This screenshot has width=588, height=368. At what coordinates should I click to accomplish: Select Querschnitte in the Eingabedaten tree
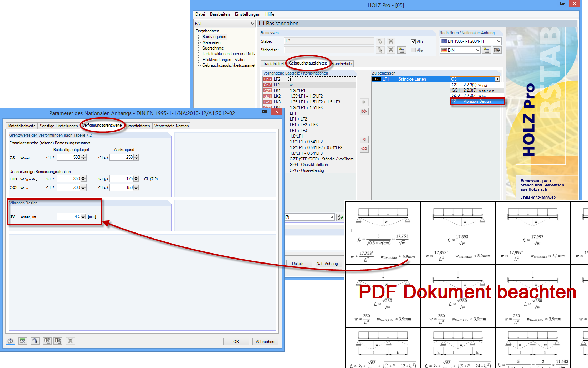[x=213, y=48]
